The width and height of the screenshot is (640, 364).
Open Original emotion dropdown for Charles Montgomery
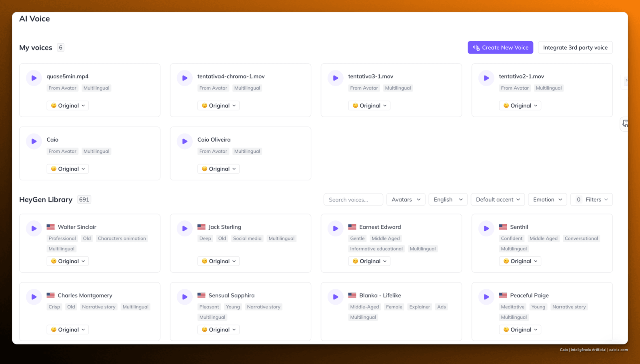click(x=68, y=330)
